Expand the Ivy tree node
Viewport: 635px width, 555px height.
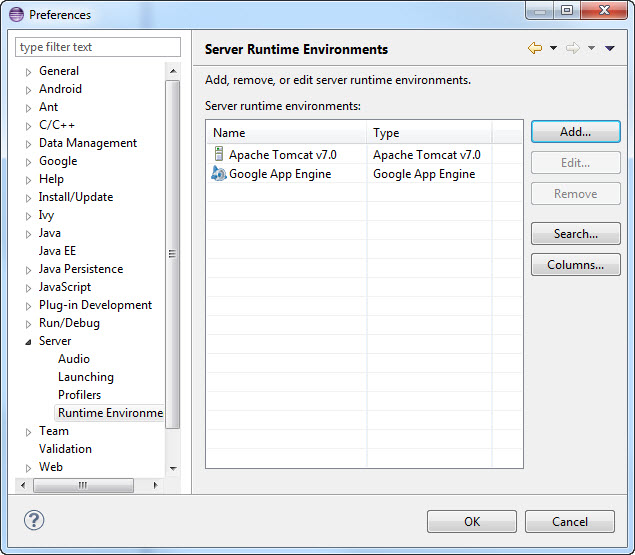[x=28, y=216]
